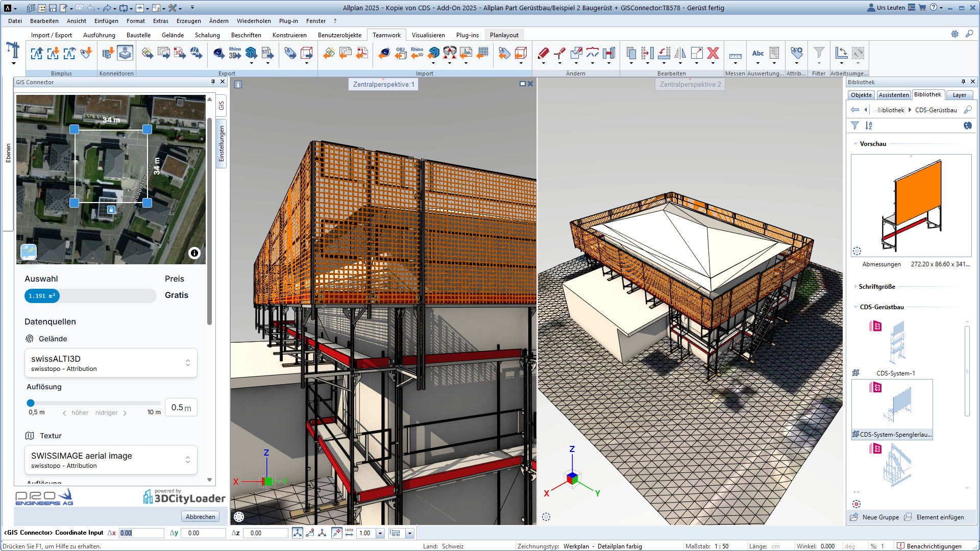Screen dimensions: 980x551
Task: Click the Abc Auswertung icon
Action: pos(758,53)
